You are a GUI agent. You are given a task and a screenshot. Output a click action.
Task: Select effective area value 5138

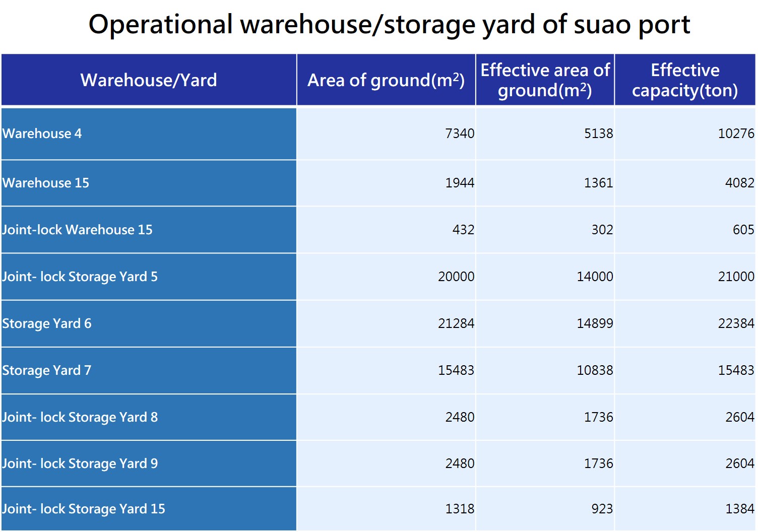(599, 134)
